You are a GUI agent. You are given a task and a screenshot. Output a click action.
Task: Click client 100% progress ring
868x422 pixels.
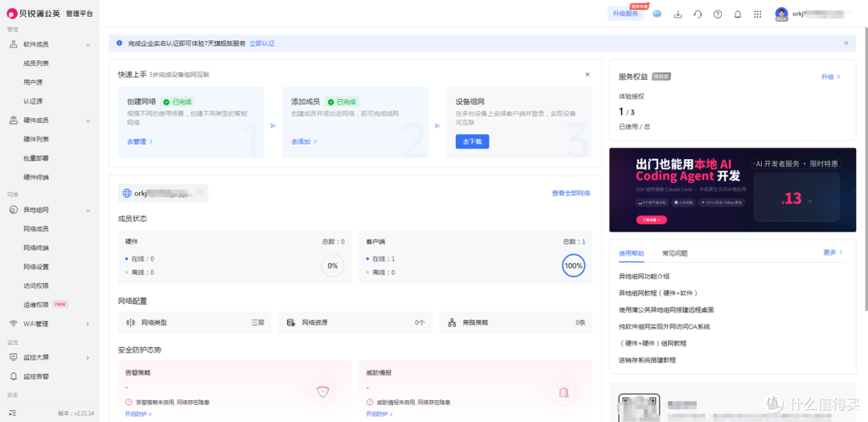(574, 266)
